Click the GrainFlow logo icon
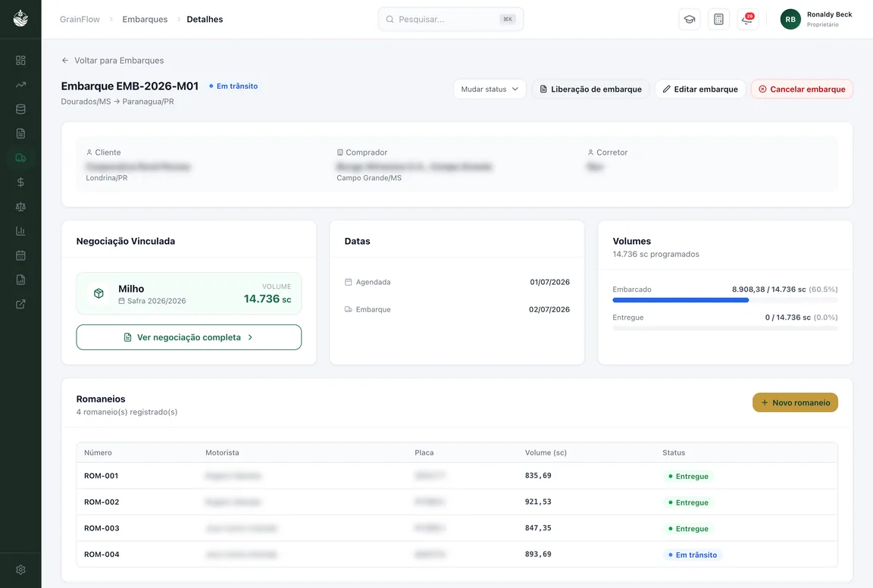 click(x=20, y=18)
